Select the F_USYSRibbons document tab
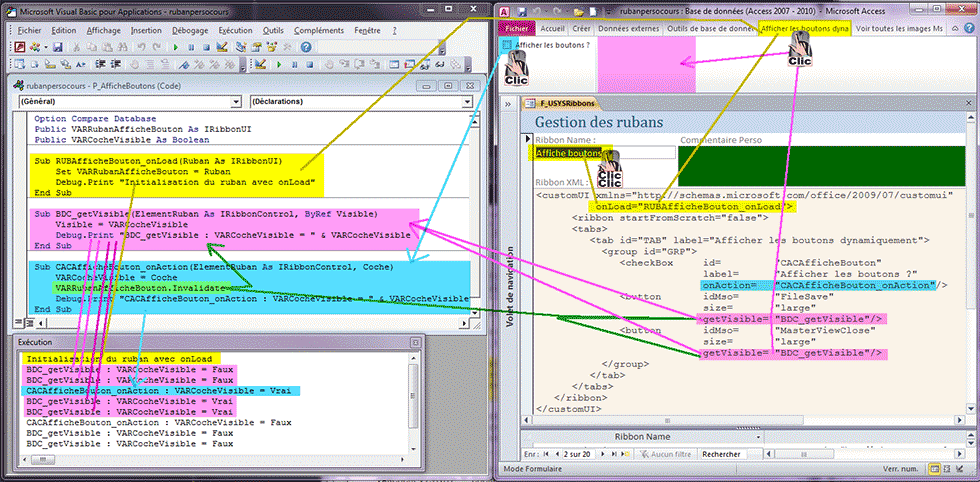980x482 pixels. [x=561, y=104]
